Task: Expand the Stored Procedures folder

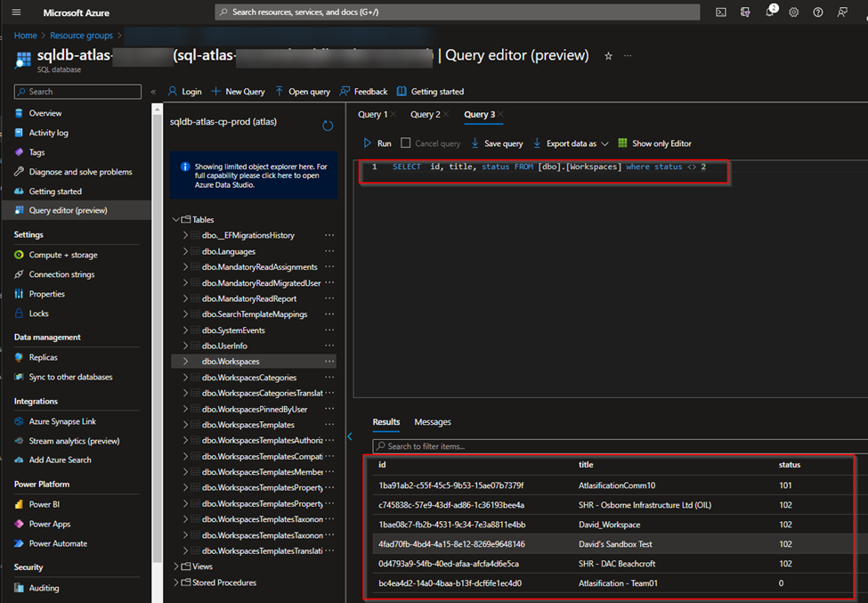Action: coord(174,583)
